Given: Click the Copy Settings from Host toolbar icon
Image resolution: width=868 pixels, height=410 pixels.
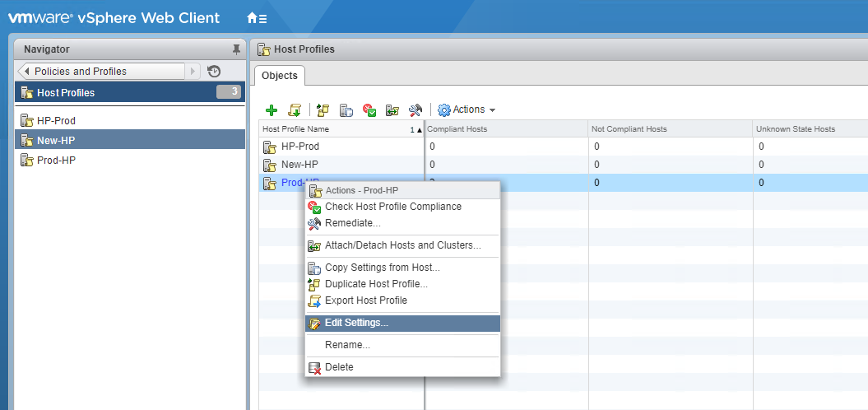Looking at the screenshot, I should 346,109.
